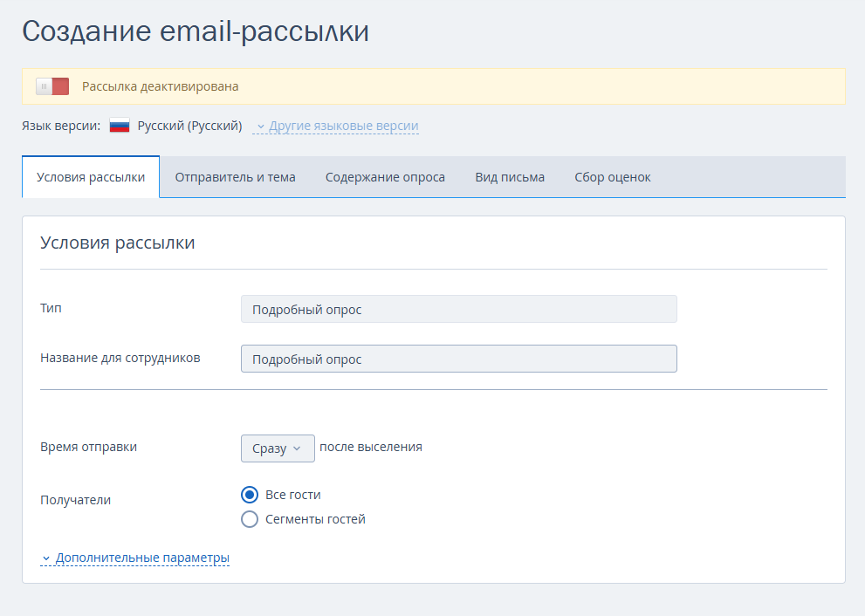Select the Сегменты гостей radio button
Viewport: 865px width, 616px height.
coord(250,519)
